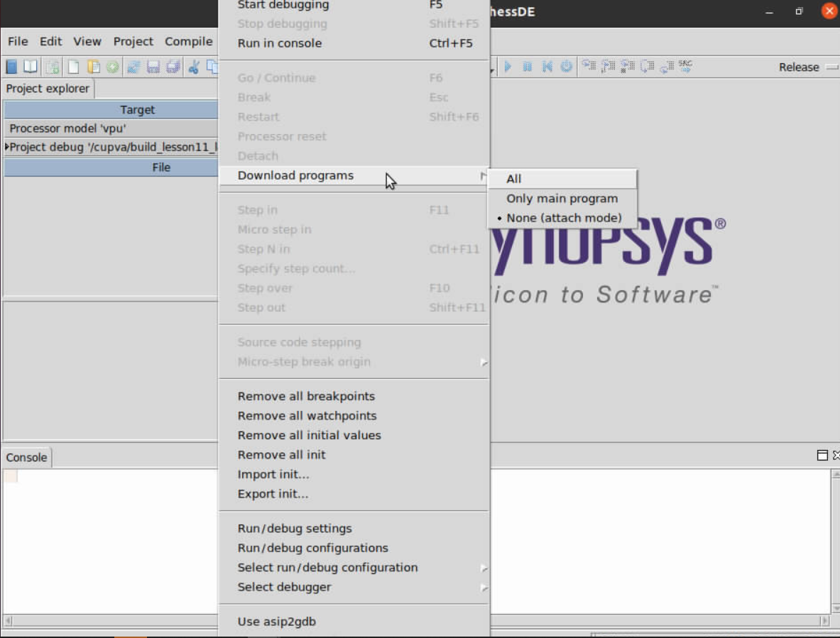Click the open book toolbar icon
This screenshot has height=638, width=840.
point(31,67)
